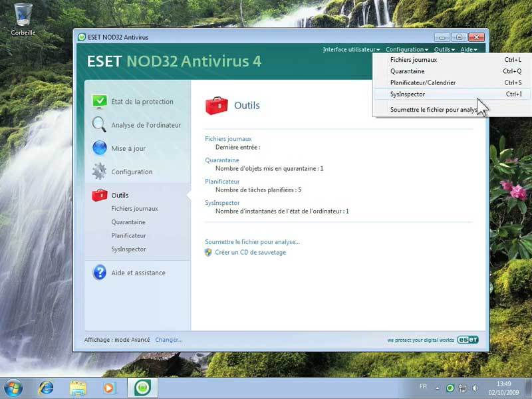This screenshot has width=532, height=399.
Task: Click the ESET NOD32 taskbar button
Action: (142, 388)
